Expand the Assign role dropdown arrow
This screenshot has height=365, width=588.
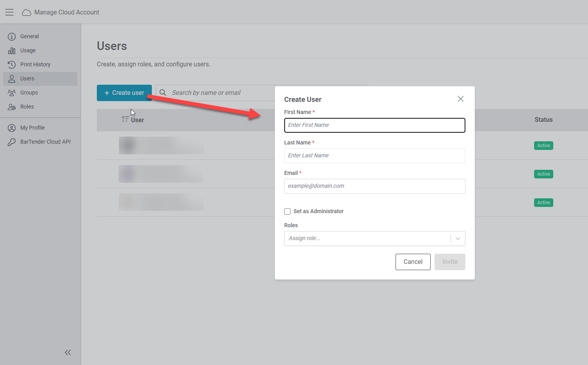click(458, 239)
